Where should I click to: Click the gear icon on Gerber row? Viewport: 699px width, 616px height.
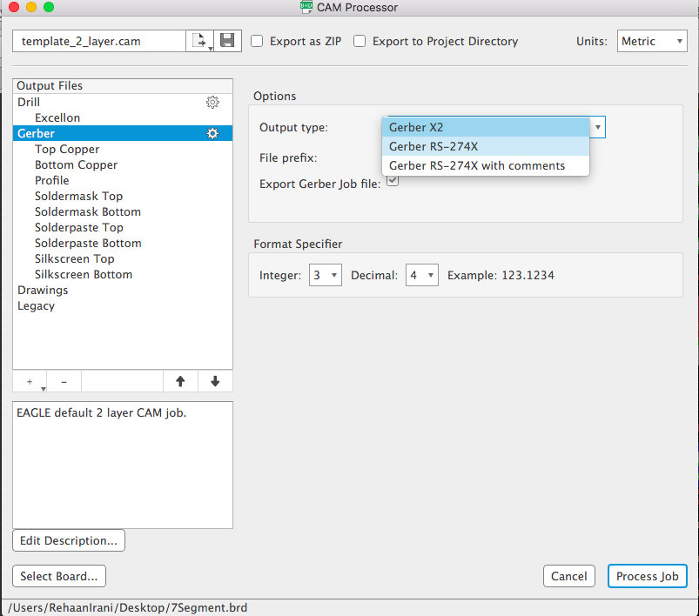coord(212,133)
